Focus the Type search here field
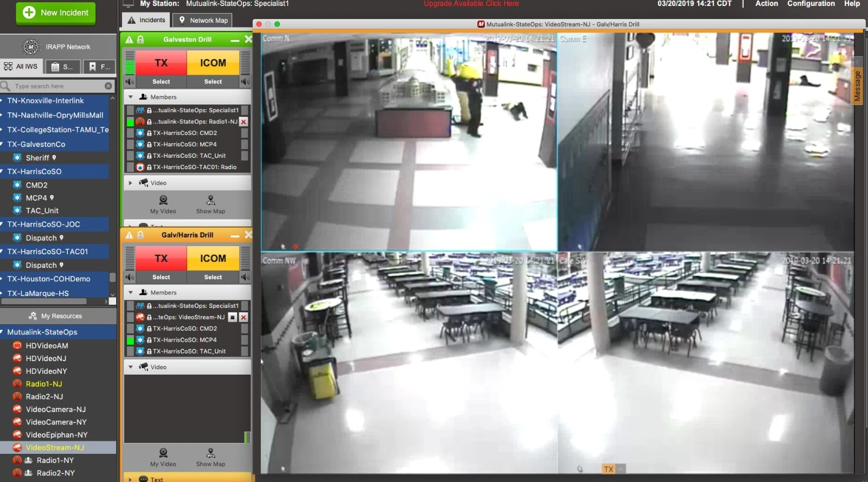The image size is (868, 482). pos(57,86)
